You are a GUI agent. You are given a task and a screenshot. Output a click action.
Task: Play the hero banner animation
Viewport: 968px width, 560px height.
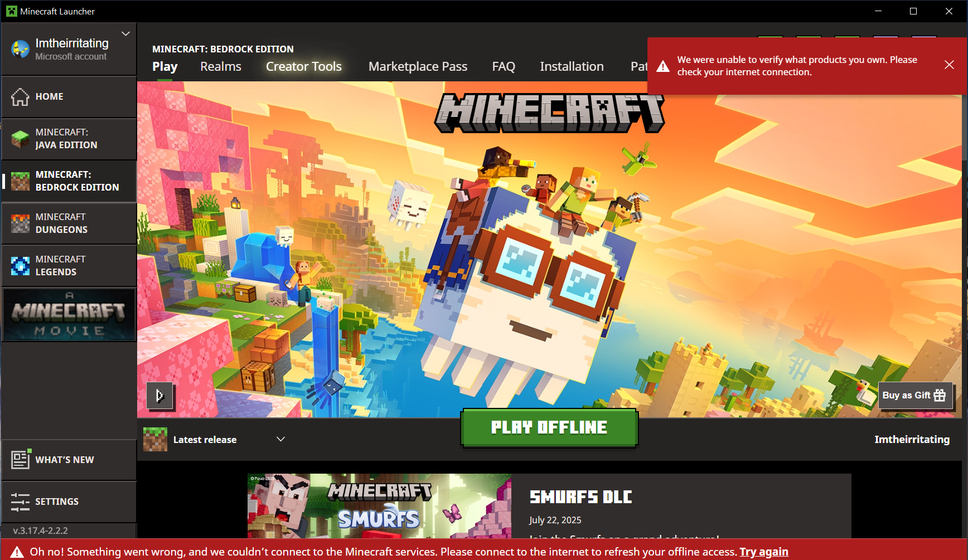[x=160, y=396]
